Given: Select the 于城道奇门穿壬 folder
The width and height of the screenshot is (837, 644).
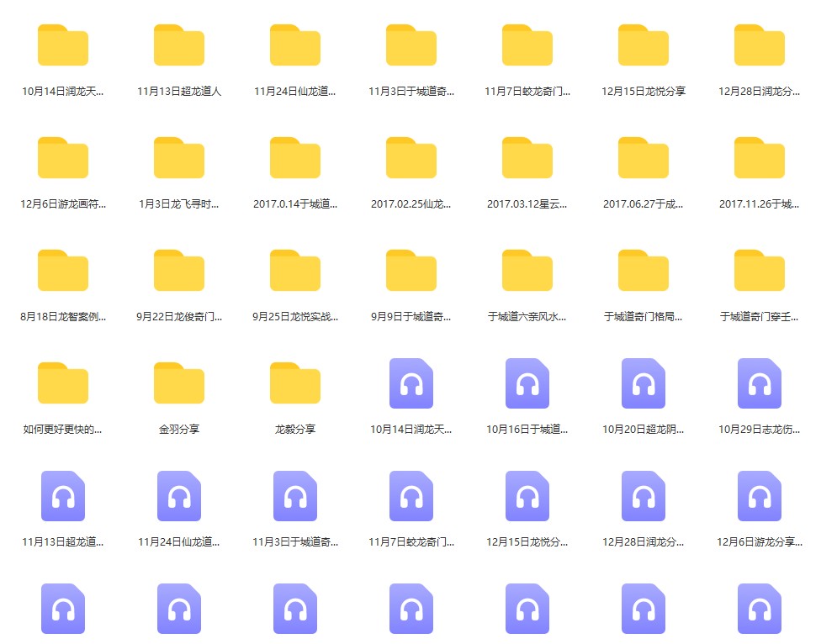Looking at the screenshot, I should [x=759, y=271].
